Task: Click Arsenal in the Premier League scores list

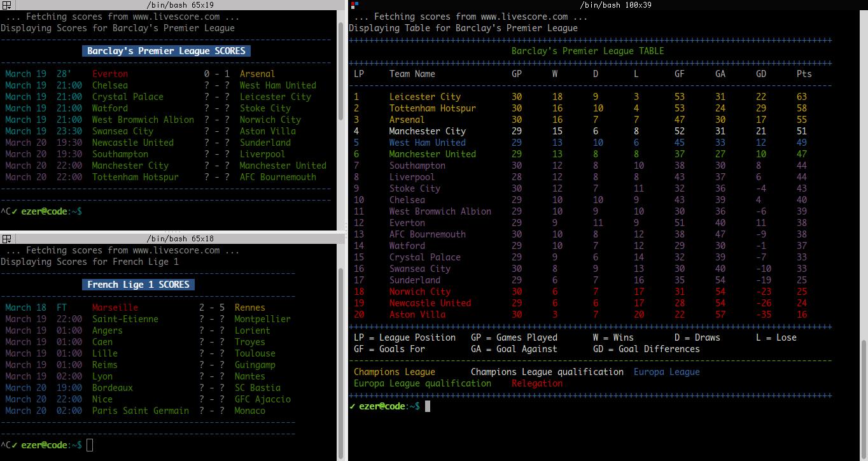Action: tap(257, 74)
